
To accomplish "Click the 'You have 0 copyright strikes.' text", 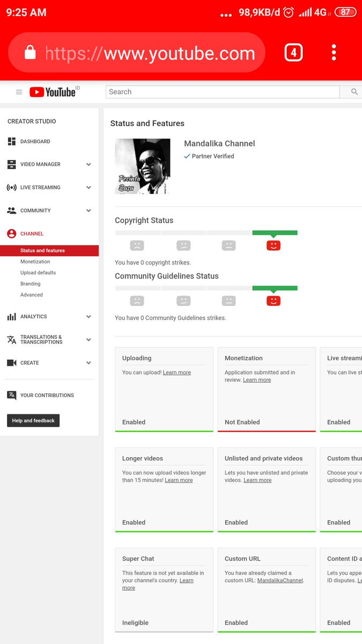I will pyautogui.click(x=153, y=263).
